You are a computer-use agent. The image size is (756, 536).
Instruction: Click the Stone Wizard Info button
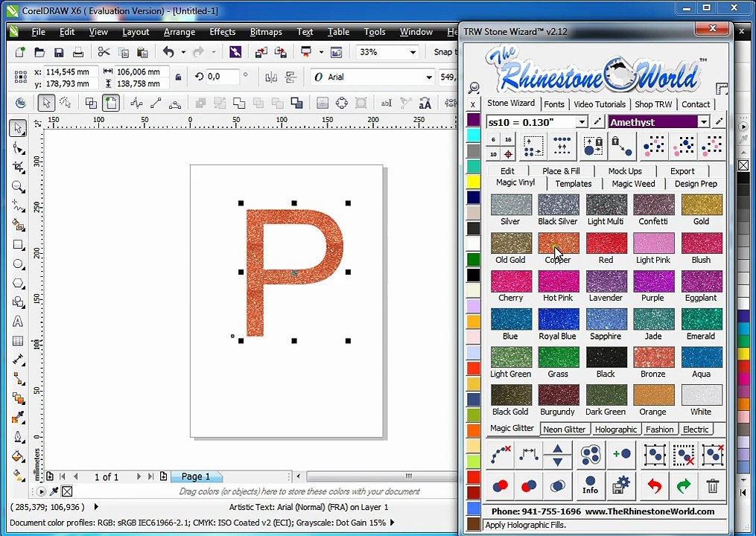point(590,485)
